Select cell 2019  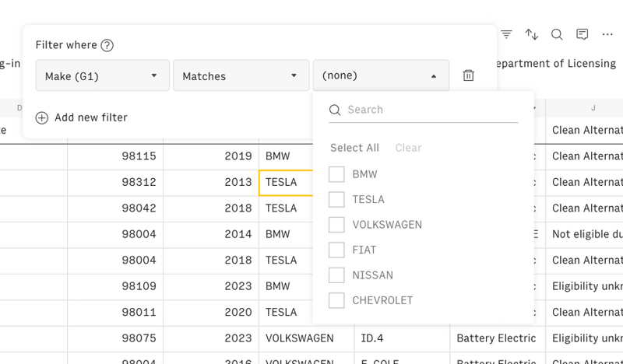(211, 156)
